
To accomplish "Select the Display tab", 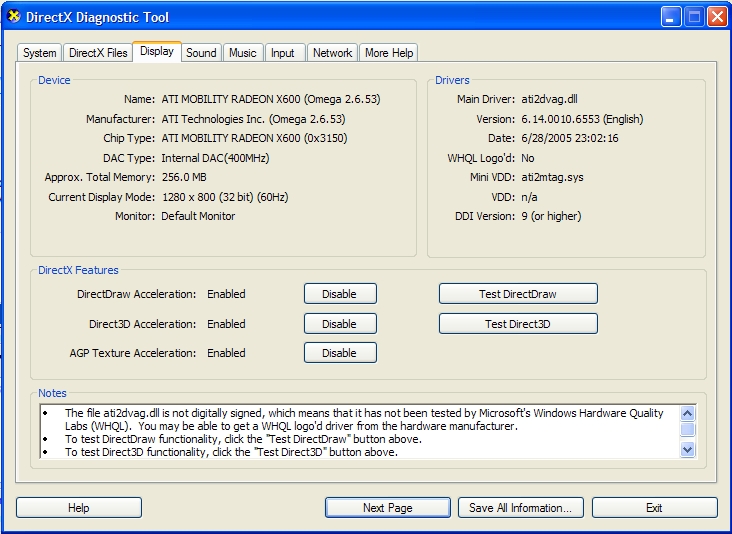I will [x=157, y=51].
